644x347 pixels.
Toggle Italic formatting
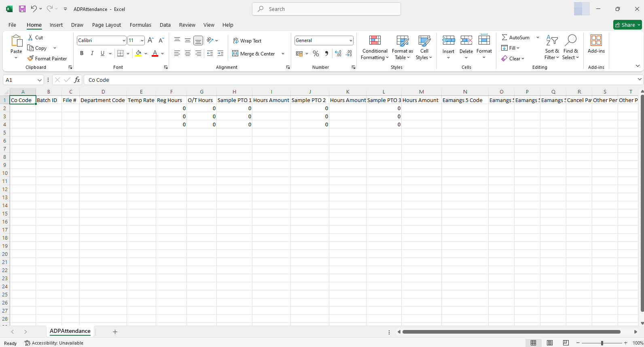(92, 53)
